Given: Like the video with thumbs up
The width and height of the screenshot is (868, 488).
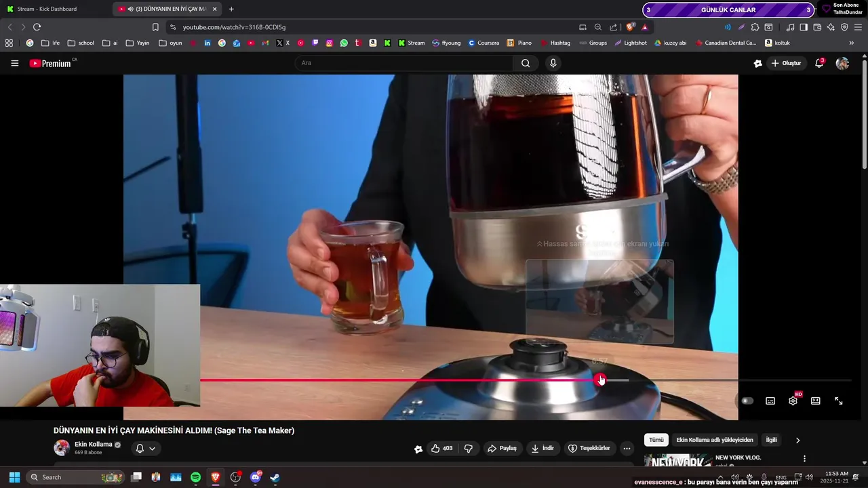Looking at the screenshot, I should [441, 449].
